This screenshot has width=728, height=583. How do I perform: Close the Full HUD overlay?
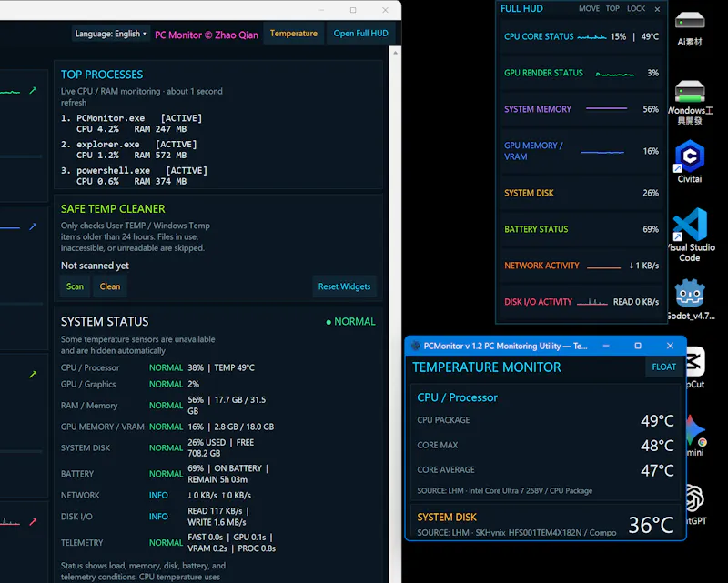pos(657,9)
